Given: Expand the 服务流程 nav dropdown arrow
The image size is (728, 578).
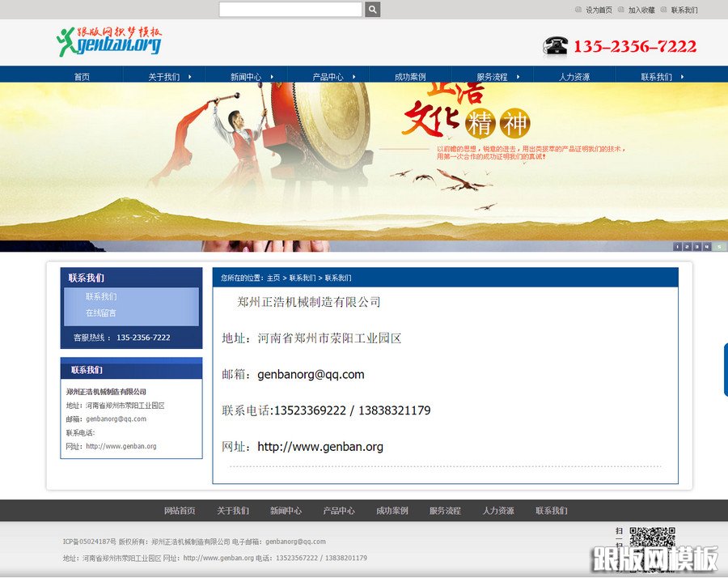Looking at the screenshot, I should 518,77.
